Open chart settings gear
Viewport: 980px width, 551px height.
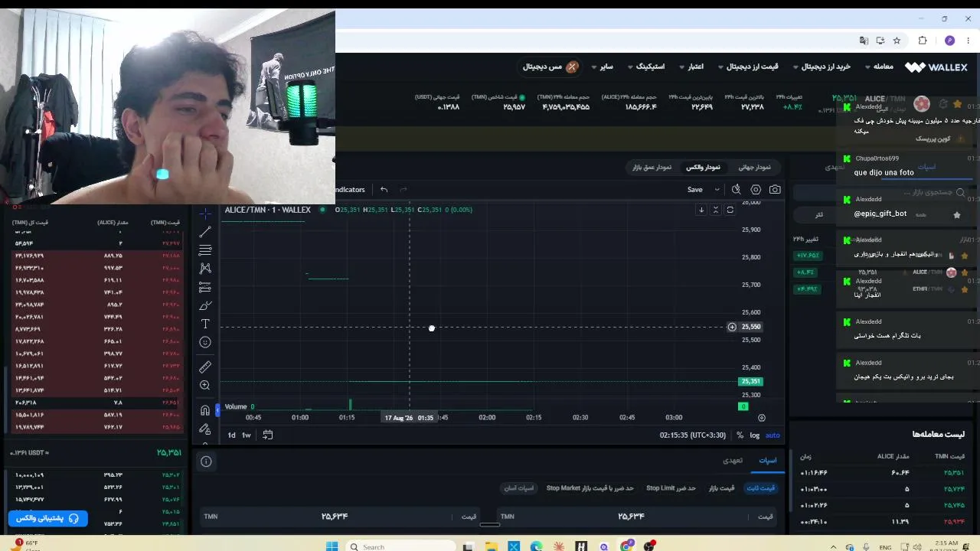tap(756, 190)
